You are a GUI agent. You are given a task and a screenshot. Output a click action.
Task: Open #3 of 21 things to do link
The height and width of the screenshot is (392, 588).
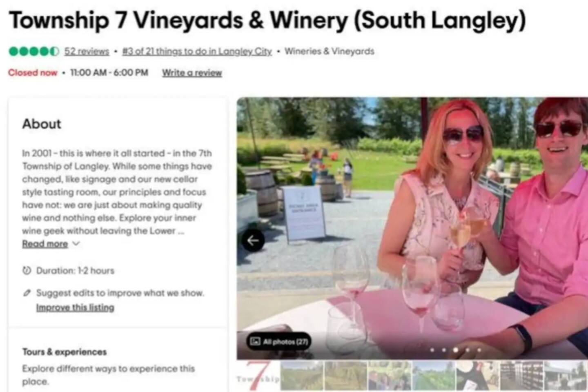[197, 51]
